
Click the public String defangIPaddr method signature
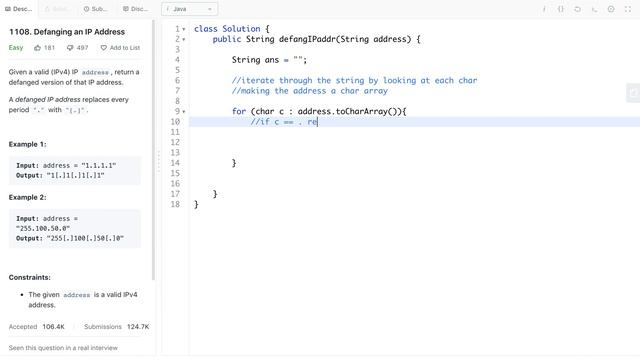(316, 39)
